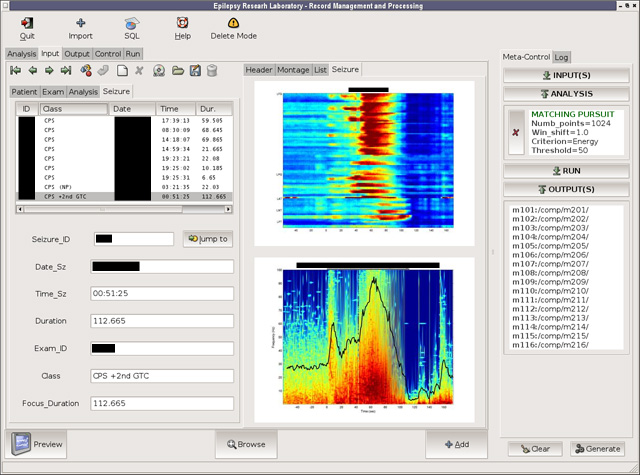Expand the OUTPUT(S) section
The width and height of the screenshot is (640, 475).
point(567,189)
